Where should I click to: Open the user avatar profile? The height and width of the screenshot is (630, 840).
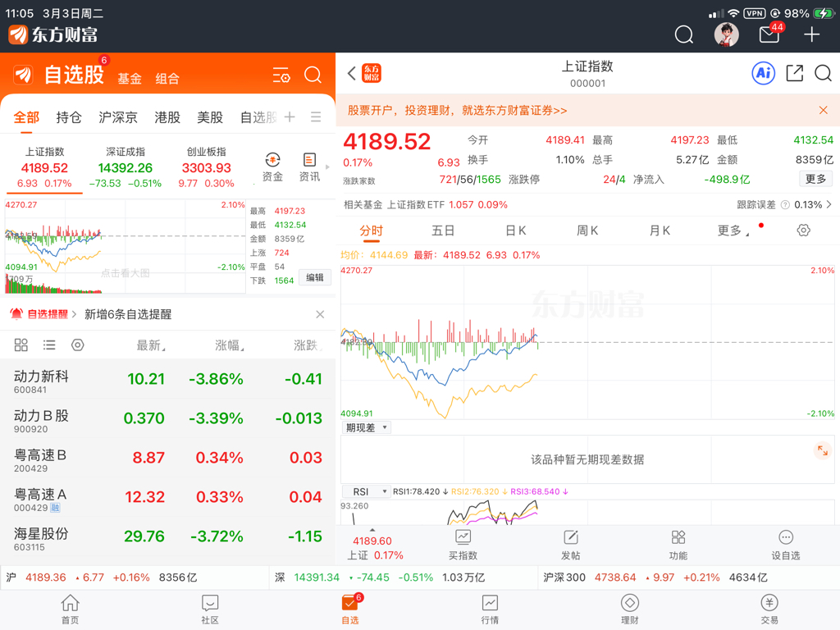pos(727,34)
